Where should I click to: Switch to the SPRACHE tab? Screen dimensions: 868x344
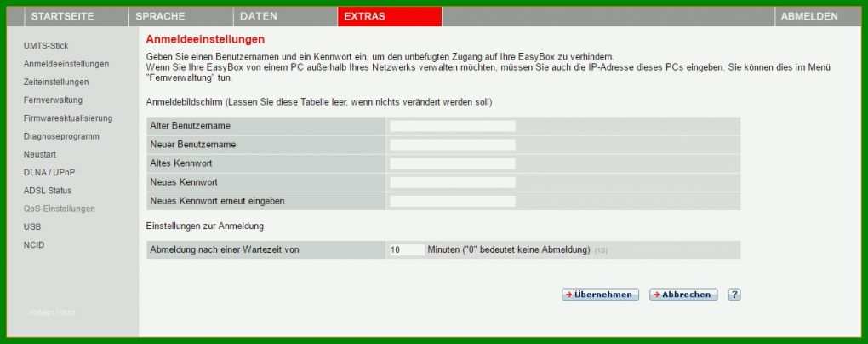(181, 17)
